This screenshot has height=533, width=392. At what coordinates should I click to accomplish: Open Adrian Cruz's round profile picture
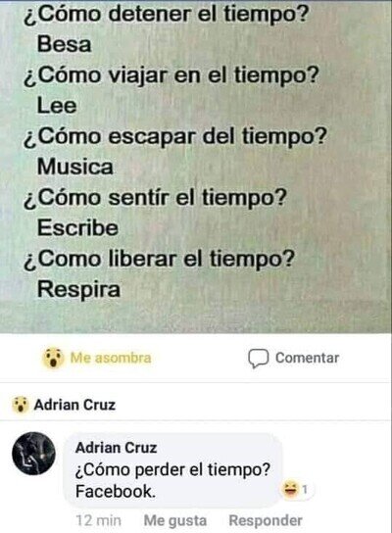[x=33, y=454]
